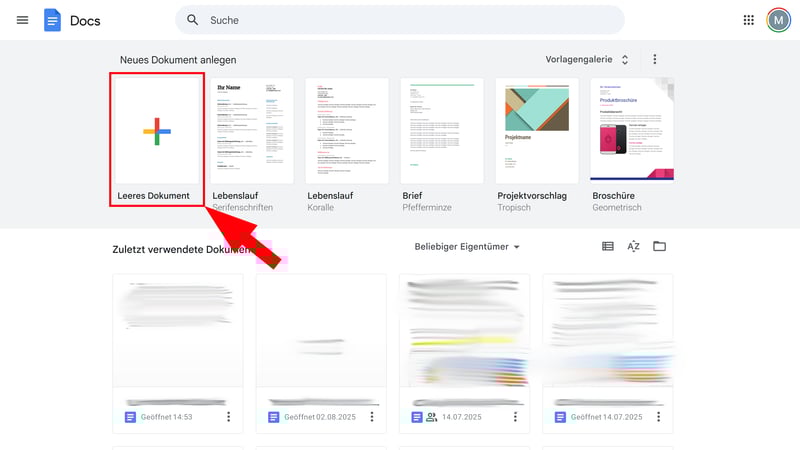Click the Brief label
800x450 pixels.
tap(412, 195)
